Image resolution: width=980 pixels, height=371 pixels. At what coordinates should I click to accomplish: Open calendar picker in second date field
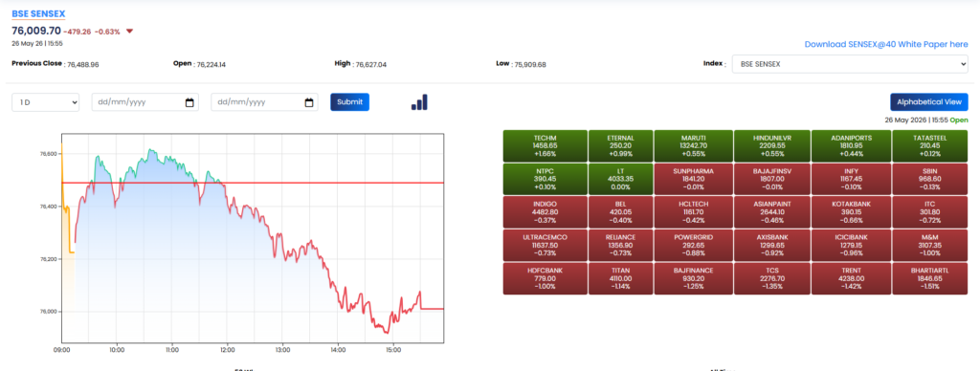click(309, 102)
